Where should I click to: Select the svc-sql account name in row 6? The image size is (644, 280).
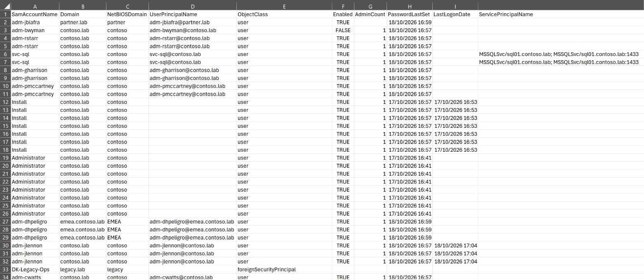pos(35,54)
